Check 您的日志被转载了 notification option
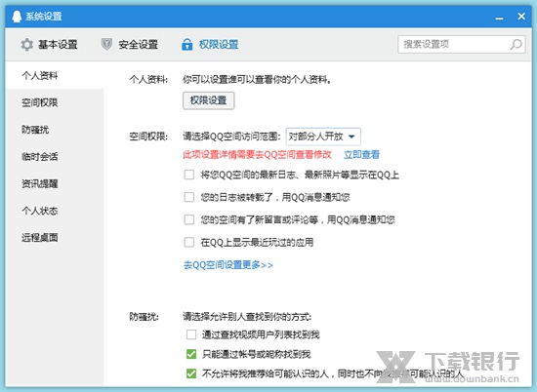 (x=189, y=197)
